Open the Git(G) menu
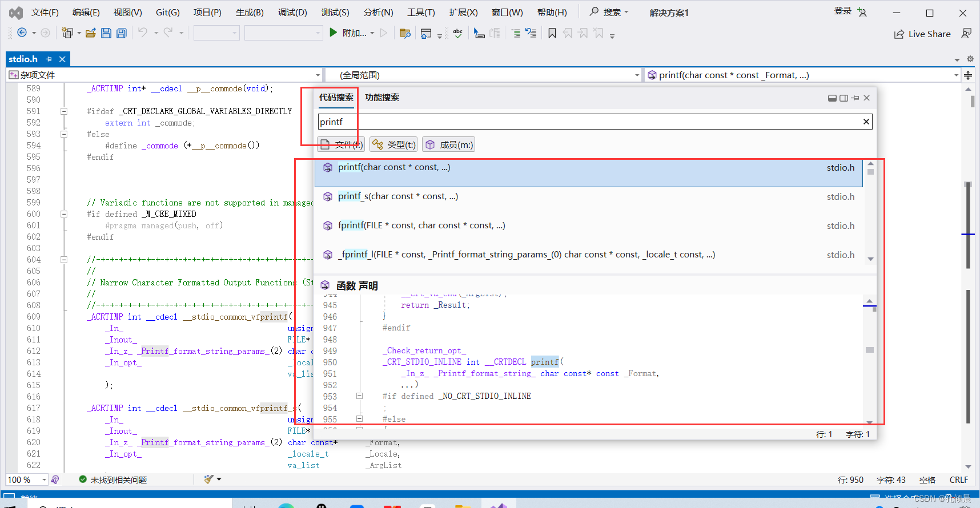The height and width of the screenshot is (508, 980). [168, 12]
